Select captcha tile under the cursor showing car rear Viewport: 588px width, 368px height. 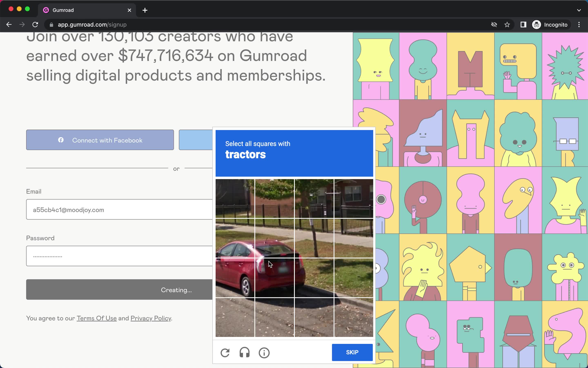[275, 278]
